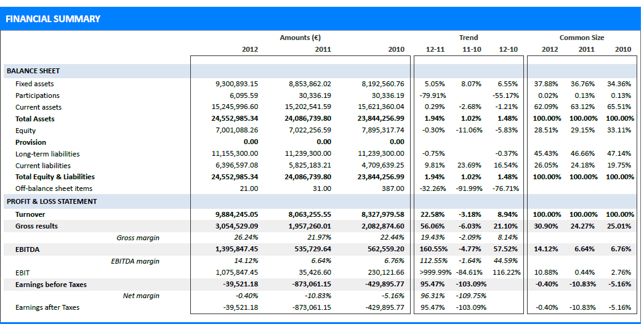Click the Fixed assets row label
Screen dimensions: 644x324
pyautogui.click(x=34, y=84)
